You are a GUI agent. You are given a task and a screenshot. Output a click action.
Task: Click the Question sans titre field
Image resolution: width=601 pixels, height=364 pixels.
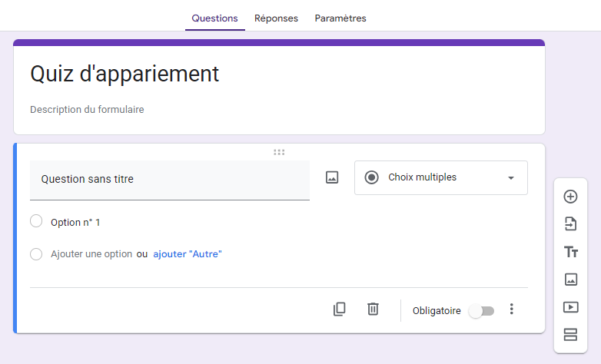point(169,180)
